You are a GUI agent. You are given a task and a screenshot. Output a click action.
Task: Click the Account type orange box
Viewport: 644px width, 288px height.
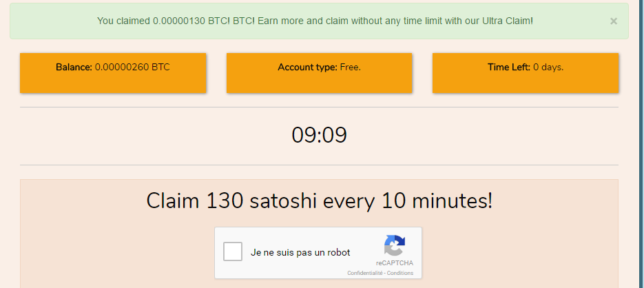click(319, 73)
